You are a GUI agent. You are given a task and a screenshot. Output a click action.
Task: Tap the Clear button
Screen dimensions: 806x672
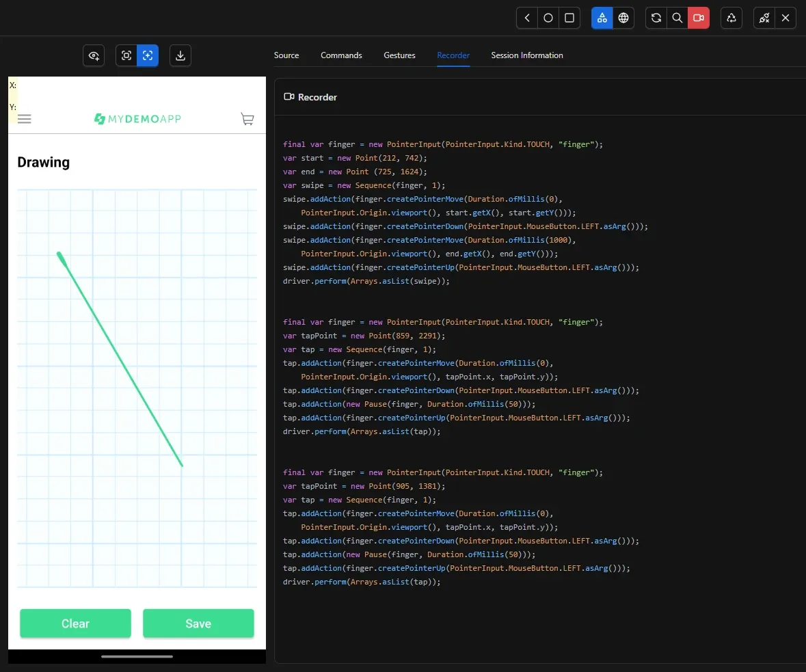76,623
